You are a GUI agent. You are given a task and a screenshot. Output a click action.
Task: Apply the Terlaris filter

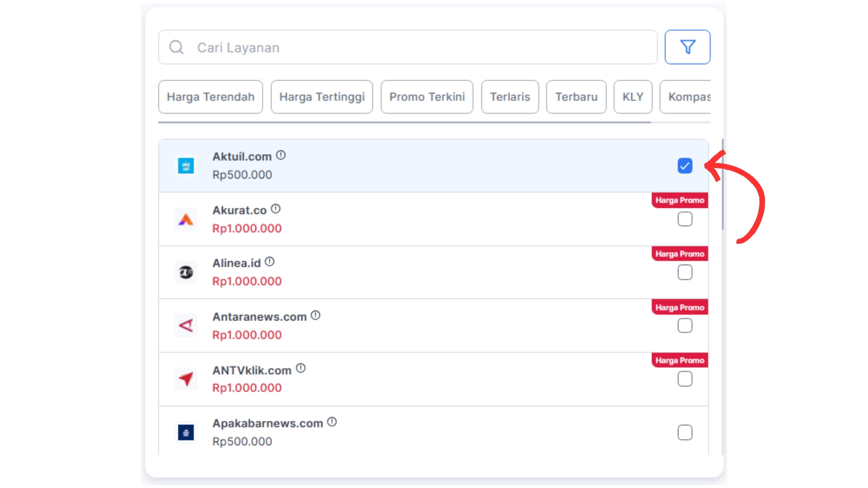(510, 97)
